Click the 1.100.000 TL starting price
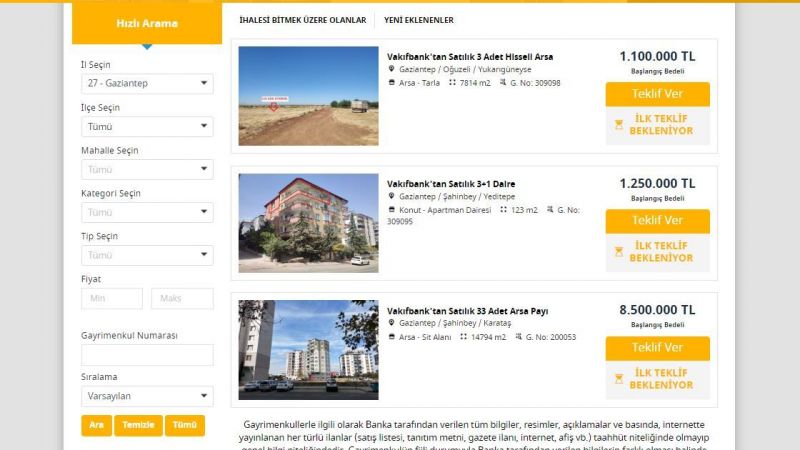The width and height of the screenshot is (800, 450). pyautogui.click(x=657, y=56)
